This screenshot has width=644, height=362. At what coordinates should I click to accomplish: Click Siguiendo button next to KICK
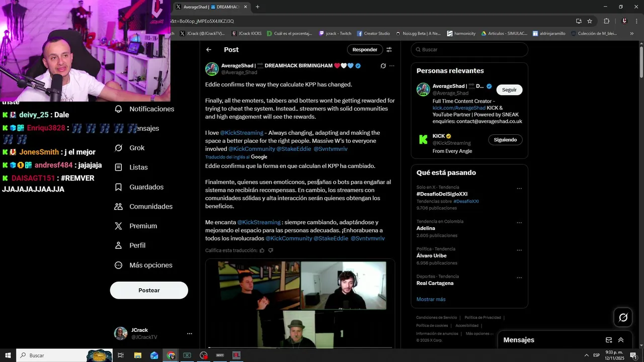(505, 140)
